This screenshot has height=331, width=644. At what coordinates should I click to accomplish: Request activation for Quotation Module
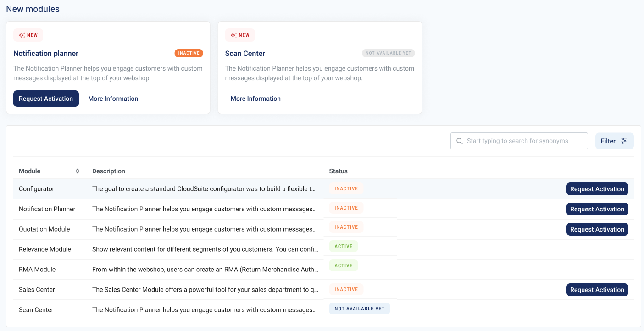[597, 229]
